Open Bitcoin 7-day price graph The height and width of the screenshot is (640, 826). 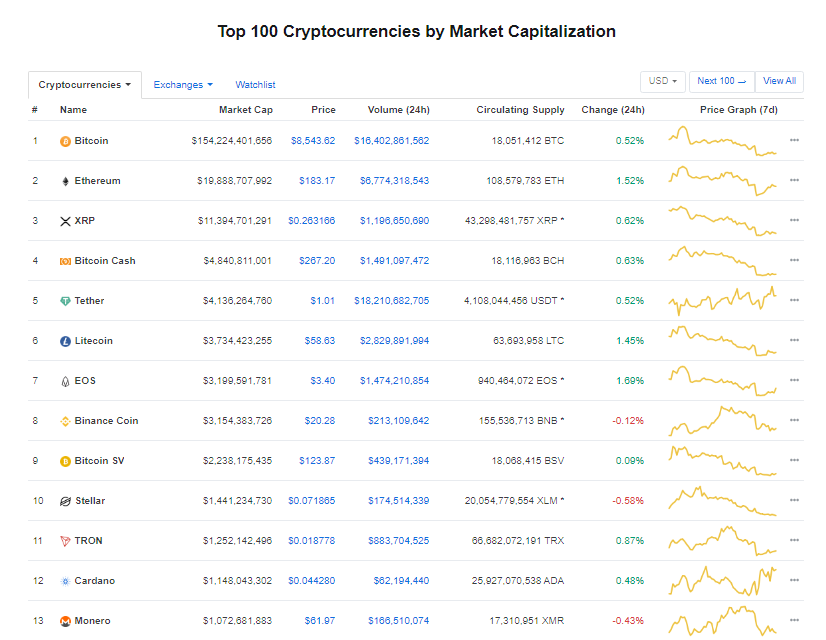pos(723,141)
